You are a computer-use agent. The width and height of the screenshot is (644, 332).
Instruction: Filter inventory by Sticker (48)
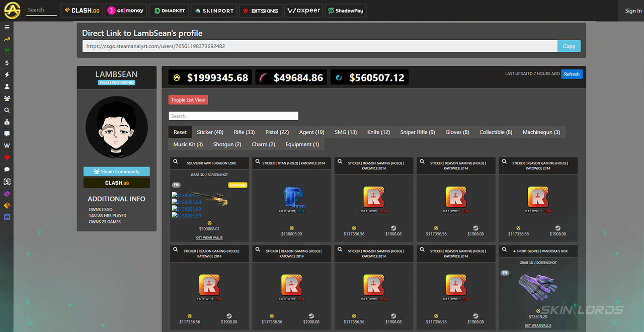click(210, 132)
